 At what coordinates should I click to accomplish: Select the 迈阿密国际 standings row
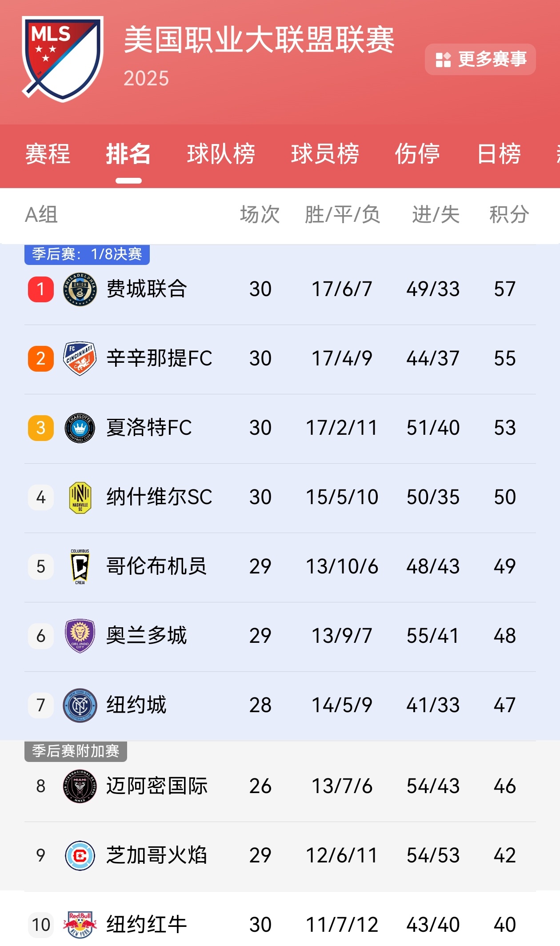[280, 786]
